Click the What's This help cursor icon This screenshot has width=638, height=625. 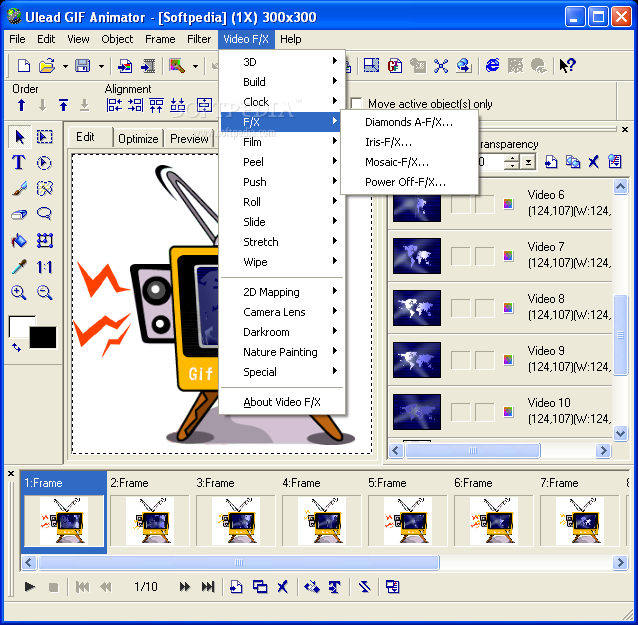coord(567,65)
